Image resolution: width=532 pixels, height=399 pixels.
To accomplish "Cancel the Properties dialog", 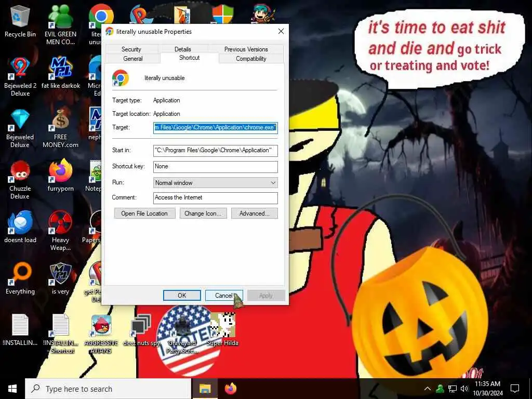I will pyautogui.click(x=224, y=296).
